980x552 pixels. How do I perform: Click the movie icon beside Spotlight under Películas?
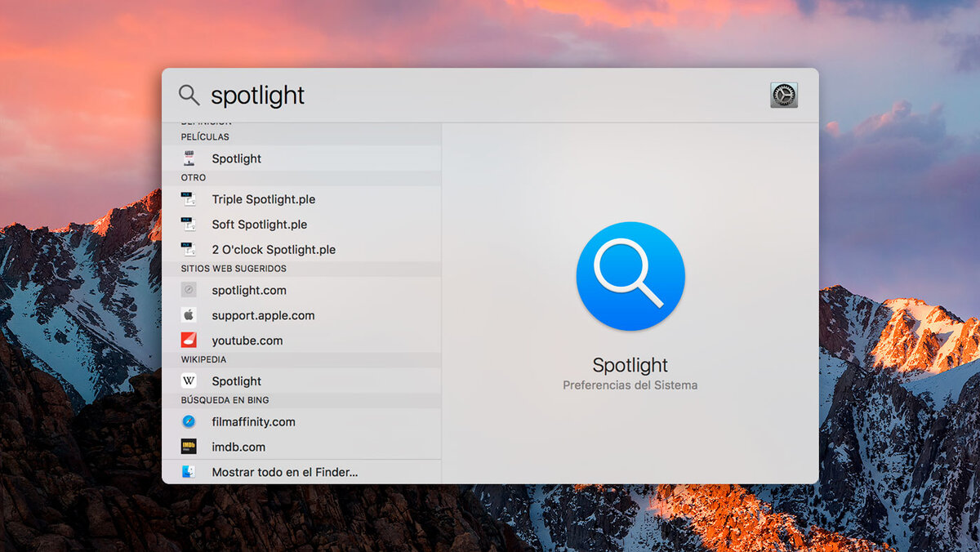189,158
